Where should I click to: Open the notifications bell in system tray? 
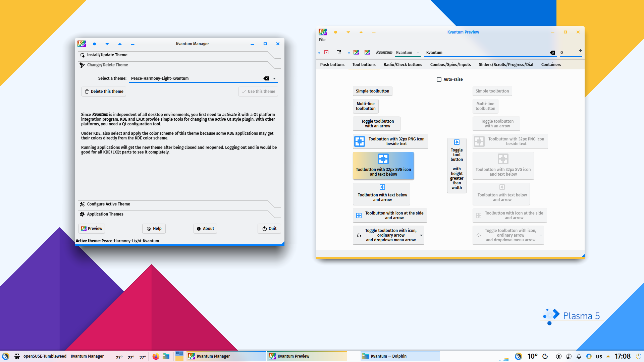click(579, 356)
